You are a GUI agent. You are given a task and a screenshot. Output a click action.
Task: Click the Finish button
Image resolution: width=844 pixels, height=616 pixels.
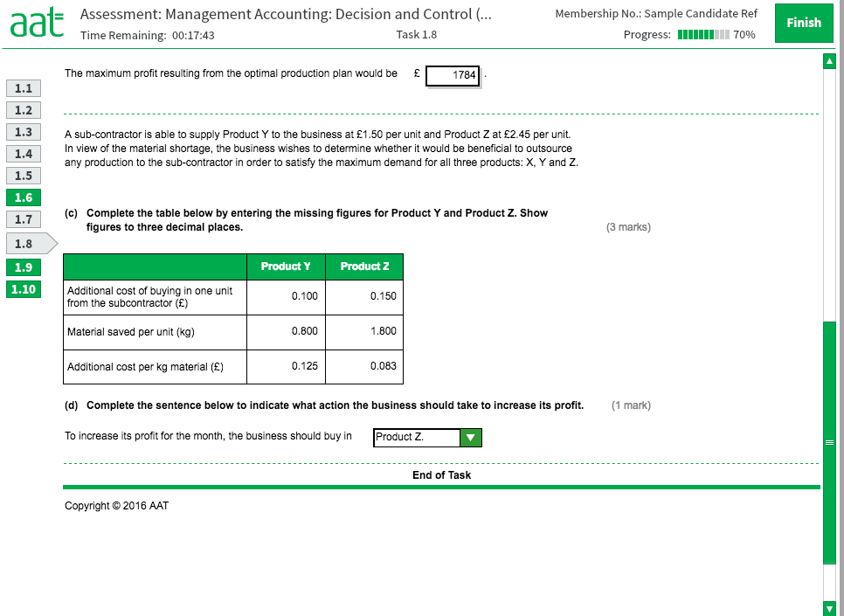click(804, 23)
